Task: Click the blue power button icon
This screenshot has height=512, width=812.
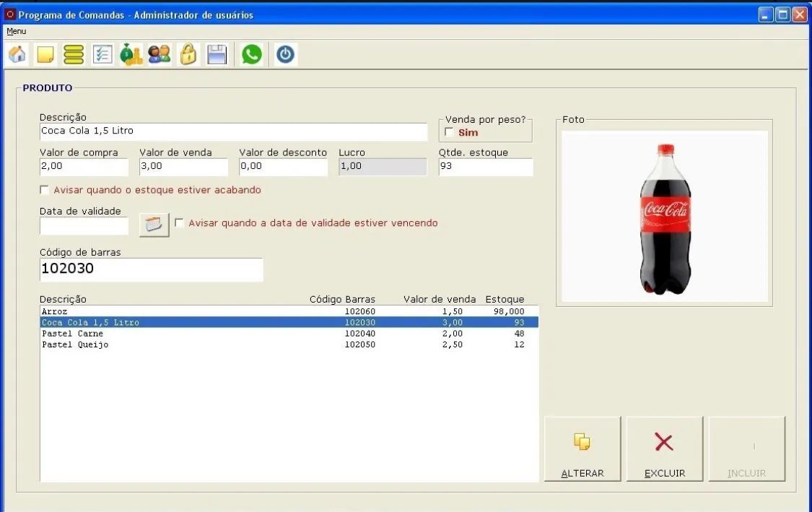Action: point(286,55)
